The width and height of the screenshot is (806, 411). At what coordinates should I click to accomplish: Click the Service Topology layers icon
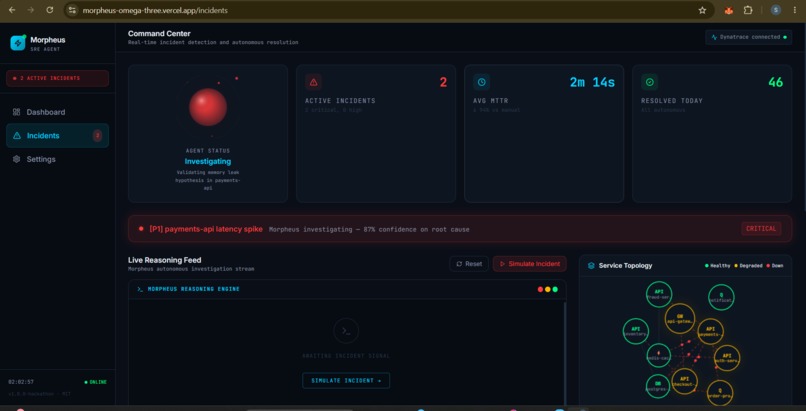pyautogui.click(x=591, y=266)
